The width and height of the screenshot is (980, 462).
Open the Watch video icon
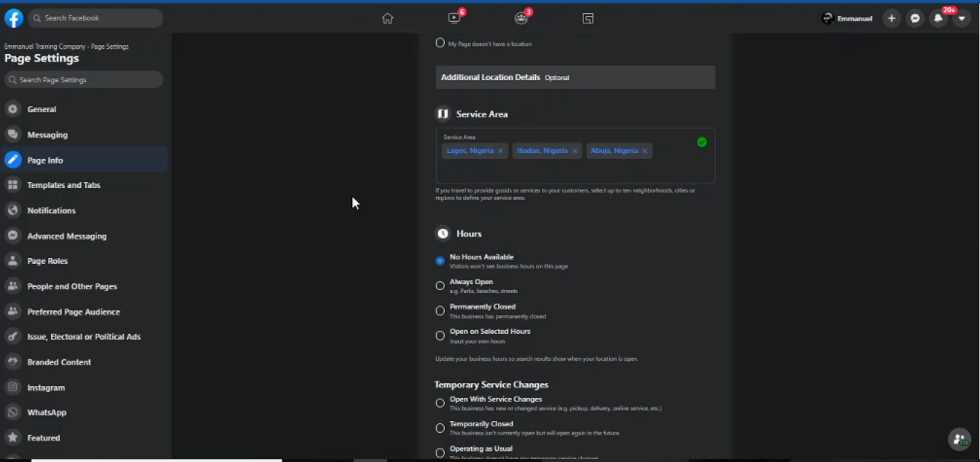[x=454, y=18]
